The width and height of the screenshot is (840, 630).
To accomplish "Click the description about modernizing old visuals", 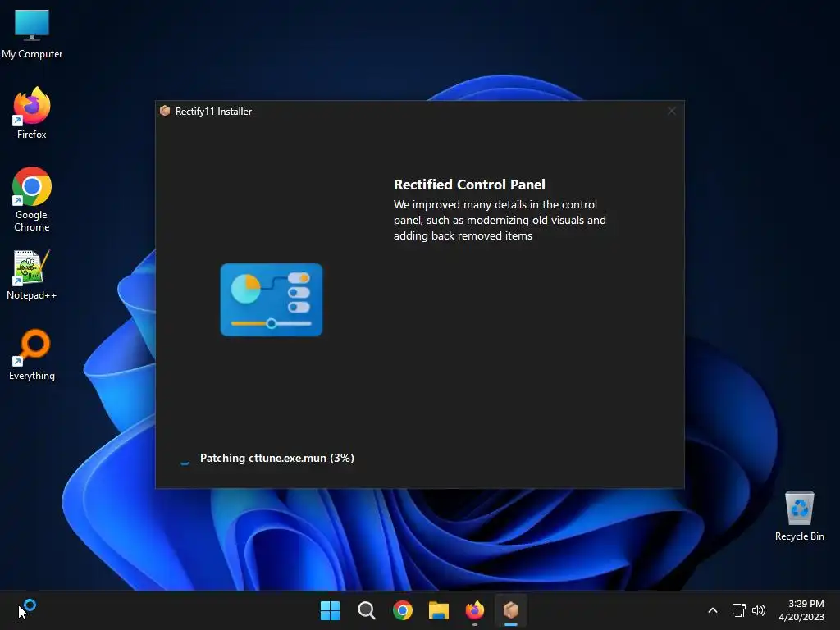I will pos(500,220).
